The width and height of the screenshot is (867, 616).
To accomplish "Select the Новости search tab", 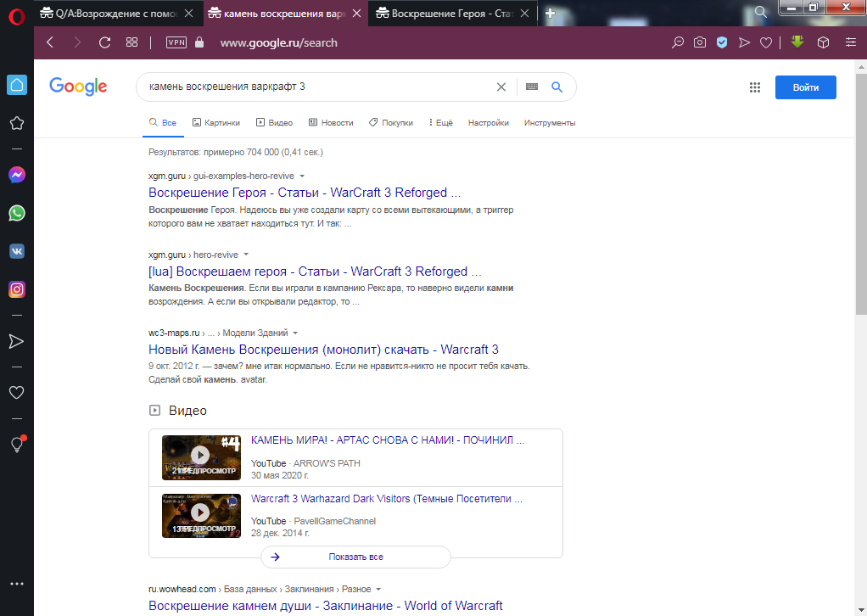I will coord(331,123).
